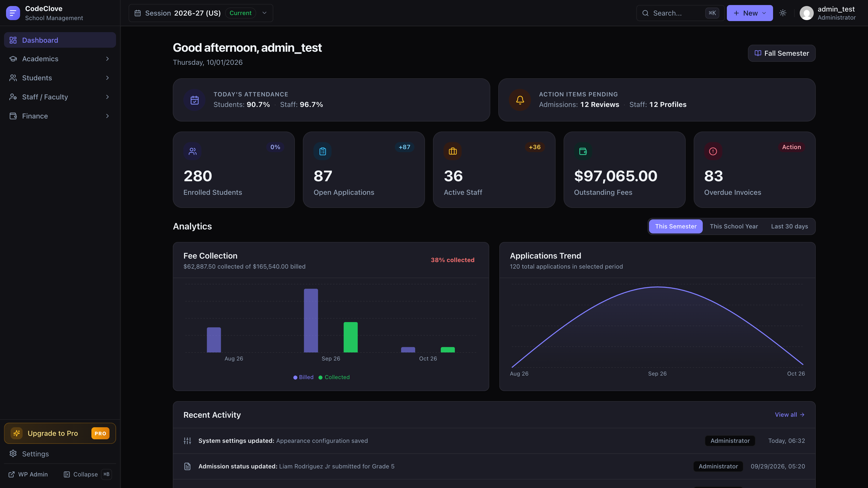Click the 38% collected label

pyautogui.click(x=453, y=260)
